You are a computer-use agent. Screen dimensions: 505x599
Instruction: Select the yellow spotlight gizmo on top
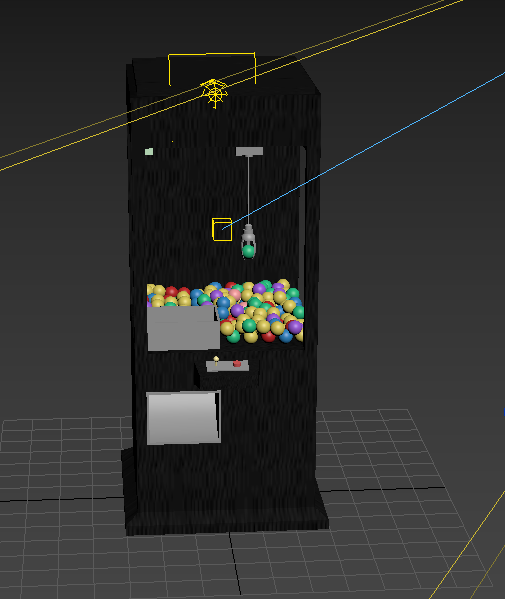(215, 93)
